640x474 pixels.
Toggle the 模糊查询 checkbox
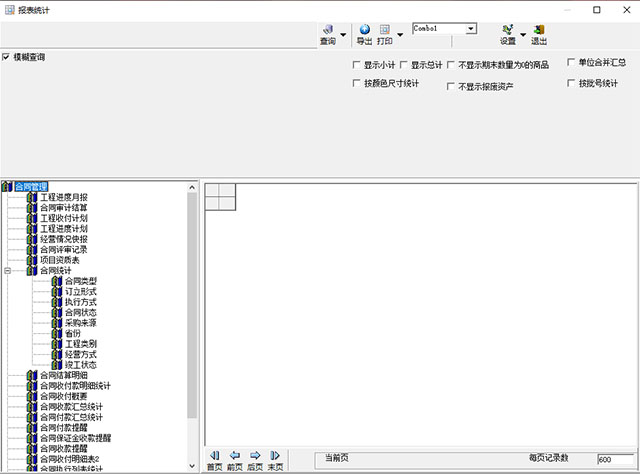point(6,57)
